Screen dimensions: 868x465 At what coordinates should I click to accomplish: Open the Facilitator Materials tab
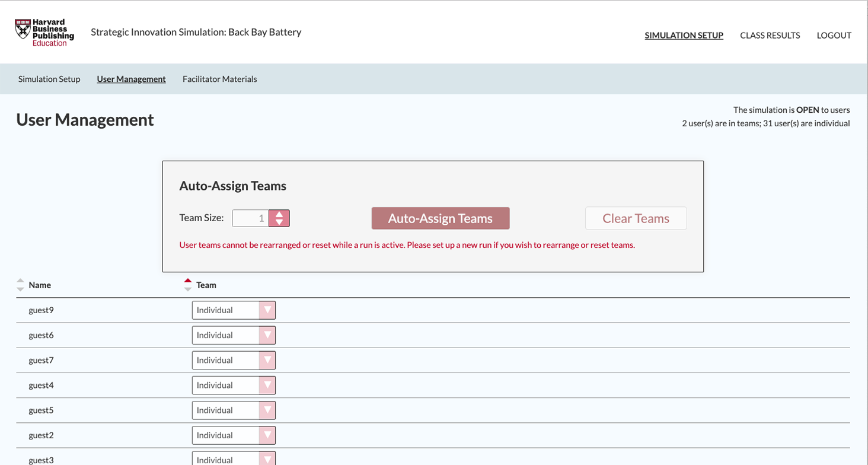point(220,79)
